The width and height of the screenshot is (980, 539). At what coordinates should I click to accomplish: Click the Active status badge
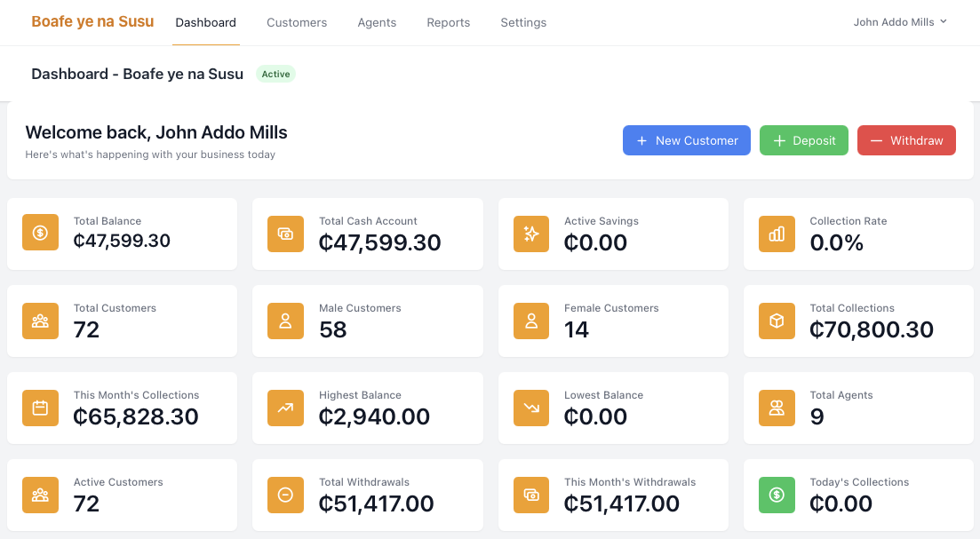(275, 74)
